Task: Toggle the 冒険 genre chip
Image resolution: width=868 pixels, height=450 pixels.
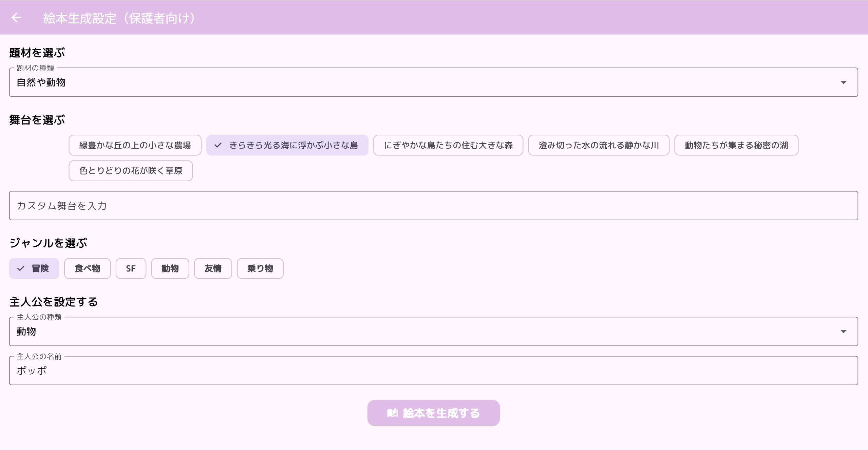Action: pos(34,268)
